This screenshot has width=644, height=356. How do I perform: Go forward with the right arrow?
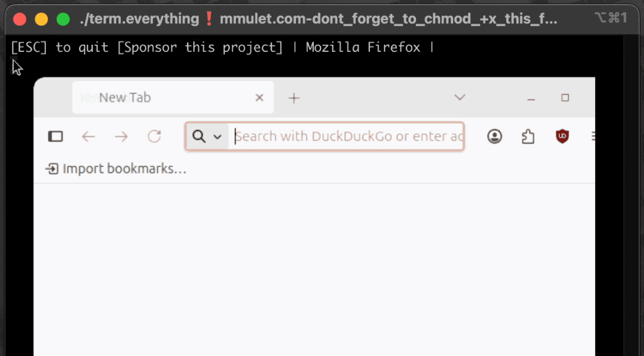pos(121,137)
